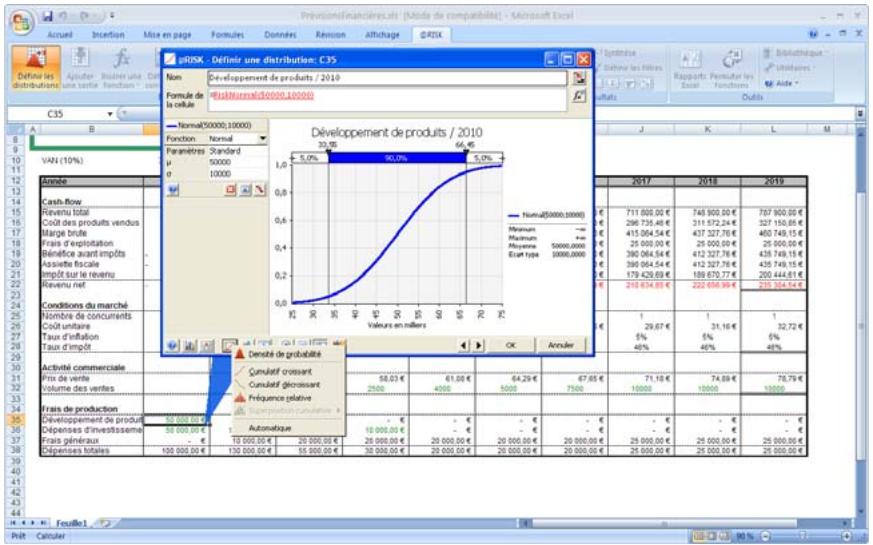Open the Bibliothèque dropdown in the ribbon
Screen dimensions: 873x545
click(794, 53)
